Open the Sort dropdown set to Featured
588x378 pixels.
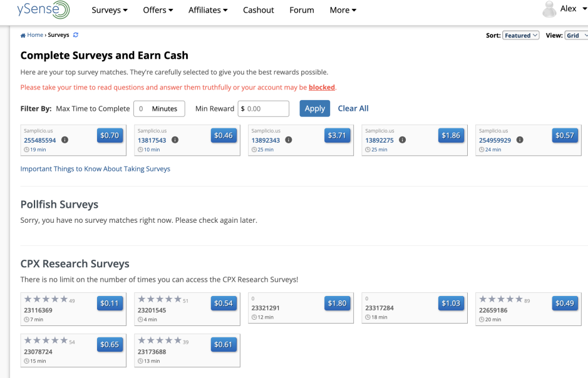pyautogui.click(x=520, y=36)
